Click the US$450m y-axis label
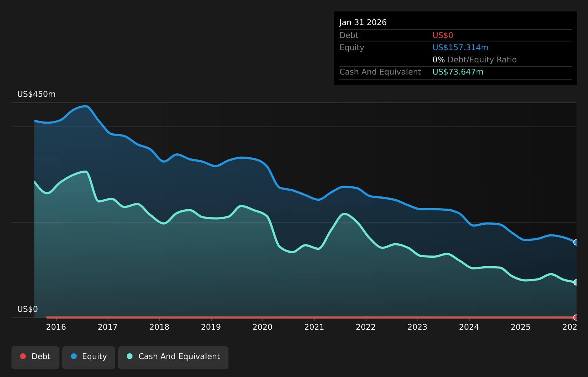 [37, 94]
